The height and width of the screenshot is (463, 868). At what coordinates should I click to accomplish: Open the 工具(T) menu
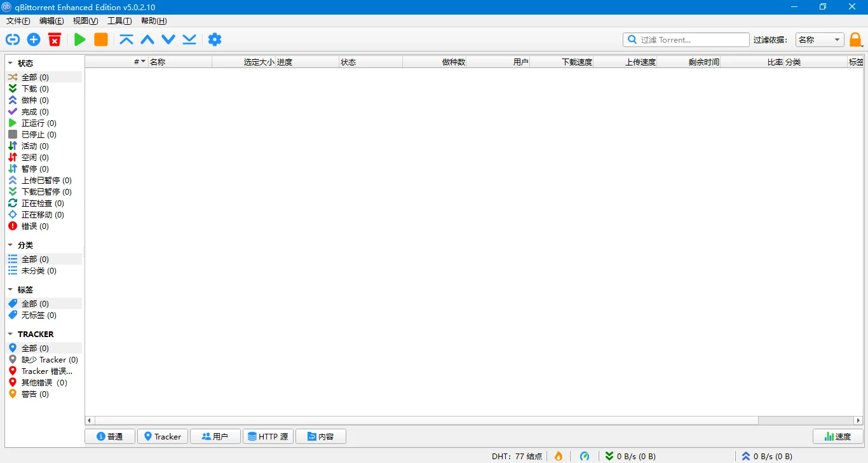119,21
